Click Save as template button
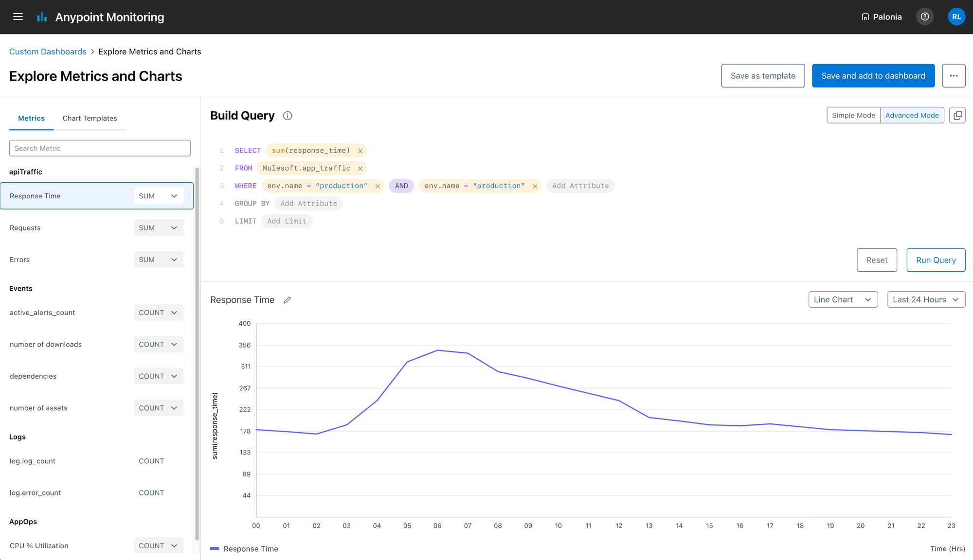 [x=763, y=76]
